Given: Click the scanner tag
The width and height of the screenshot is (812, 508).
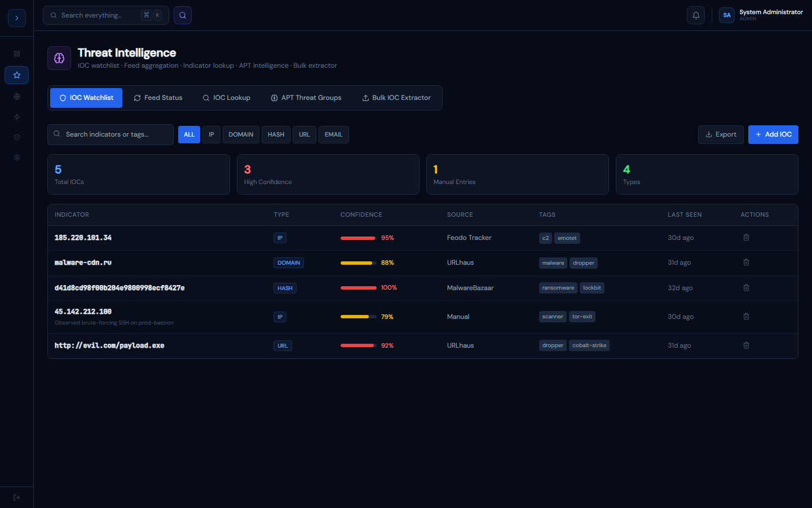Looking at the screenshot, I should (553, 317).
